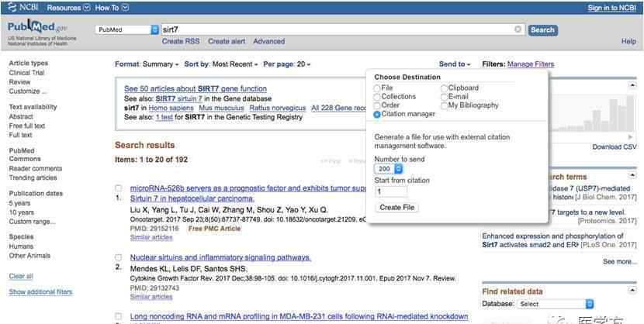Click Show additional filters

click(40, 292)
